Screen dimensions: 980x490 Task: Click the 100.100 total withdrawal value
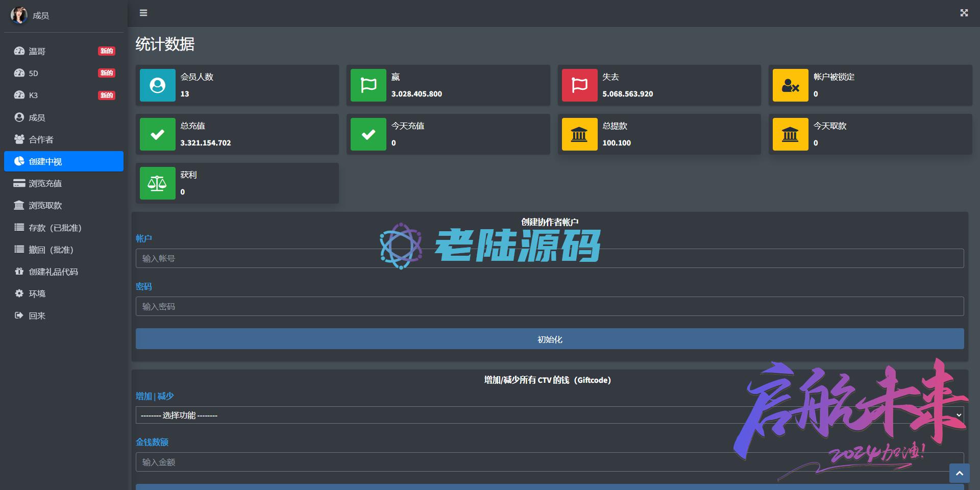(617, 143)
